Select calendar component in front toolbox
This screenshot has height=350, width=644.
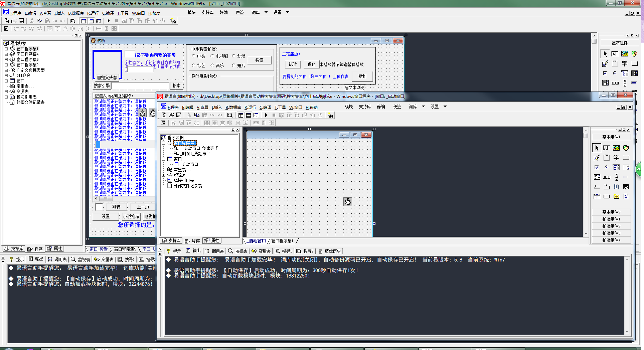[x=597, y=196]
